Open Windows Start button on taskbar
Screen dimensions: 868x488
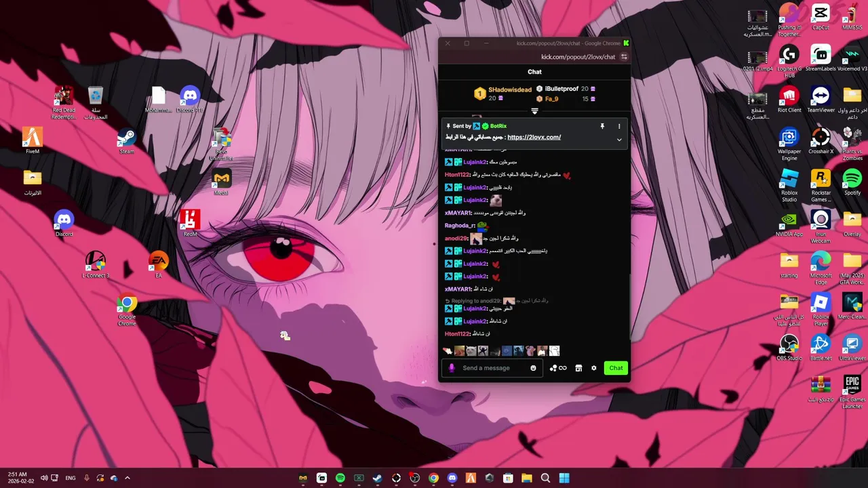coord(564,478)
